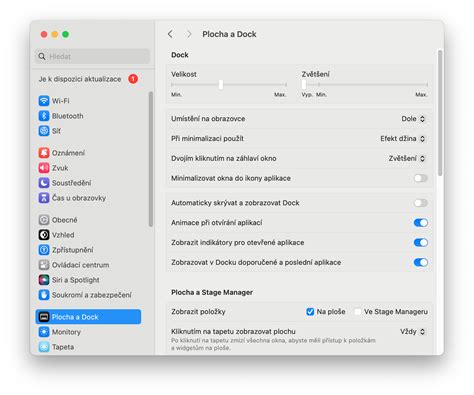Open Bluetooth icon in sidebar
Image resolution: width=474 pixels, height=395 pixels.
(x=44, y=116)
